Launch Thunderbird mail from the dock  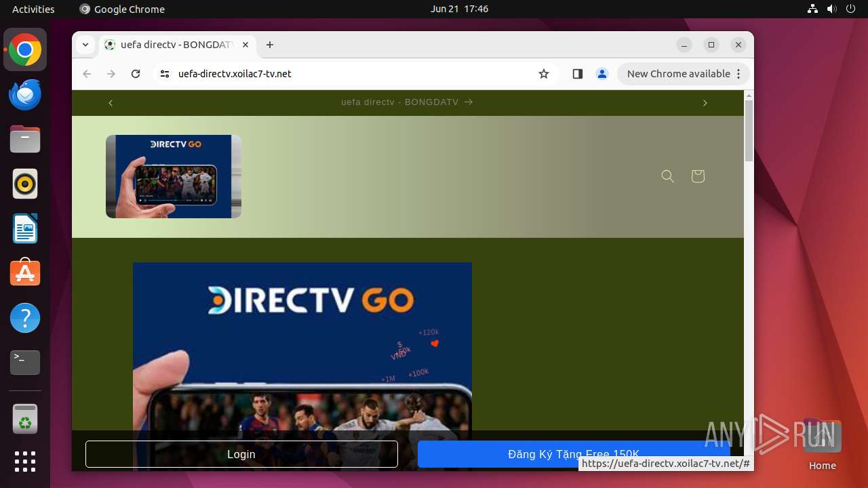click(x=25, y=94)
